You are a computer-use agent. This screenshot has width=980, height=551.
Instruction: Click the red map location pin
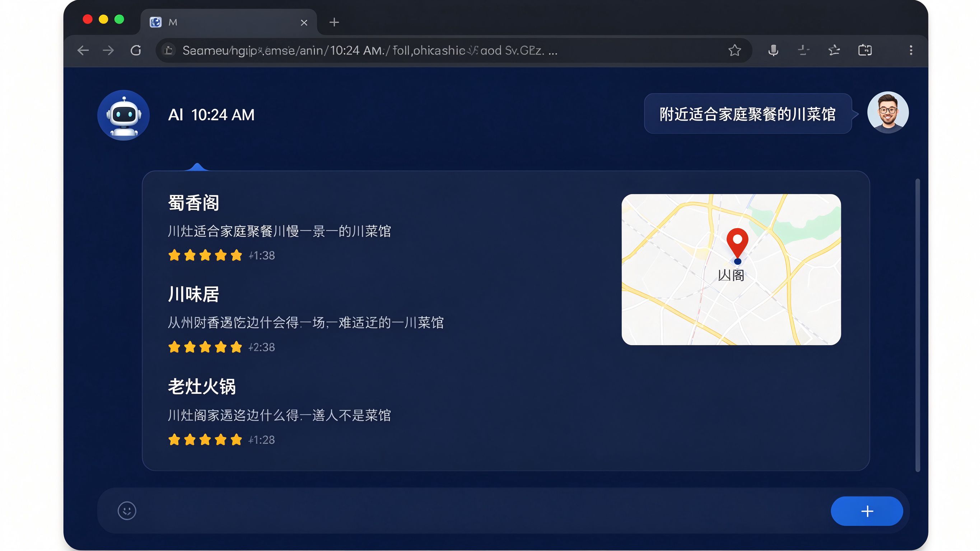coord(737,244)
